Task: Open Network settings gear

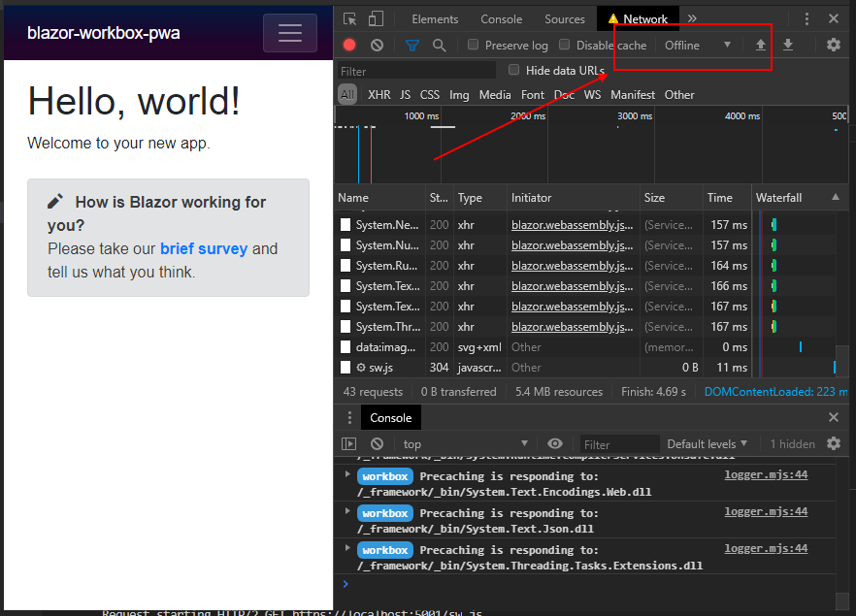Action: pyautogui.click(x=833, y=45)
